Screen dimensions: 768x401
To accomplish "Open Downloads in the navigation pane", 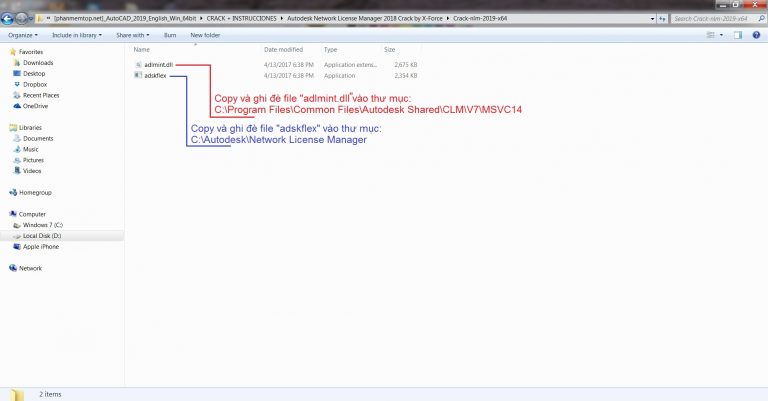I will [38, 63].
